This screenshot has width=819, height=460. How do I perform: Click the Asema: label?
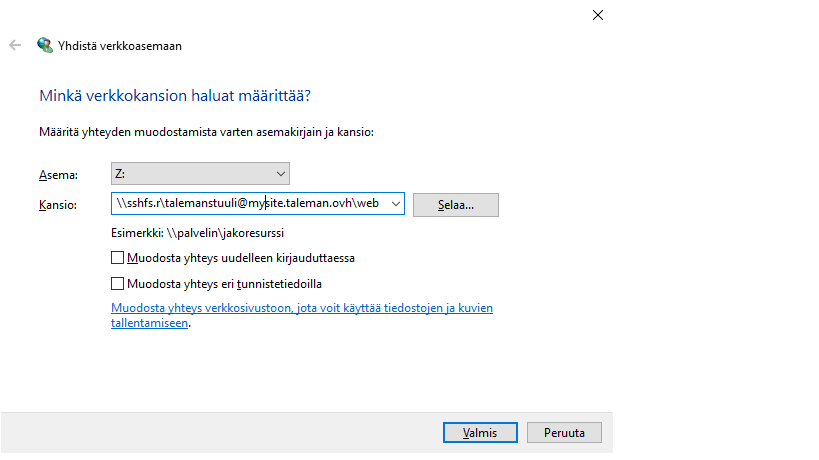point(58,175)
